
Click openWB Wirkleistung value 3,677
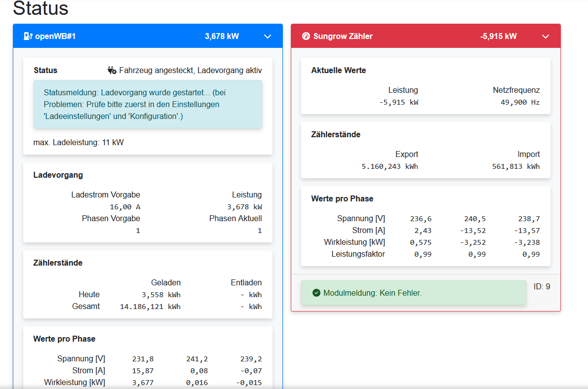click(143, 383)
